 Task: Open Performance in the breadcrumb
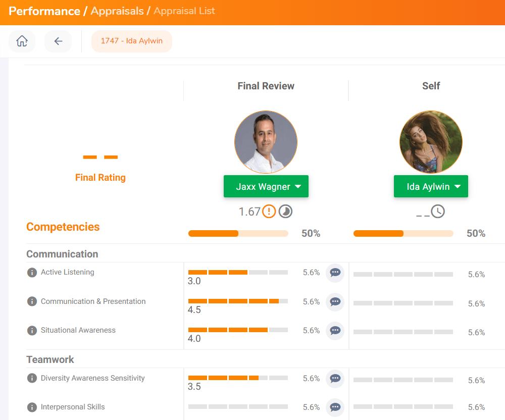44,11
